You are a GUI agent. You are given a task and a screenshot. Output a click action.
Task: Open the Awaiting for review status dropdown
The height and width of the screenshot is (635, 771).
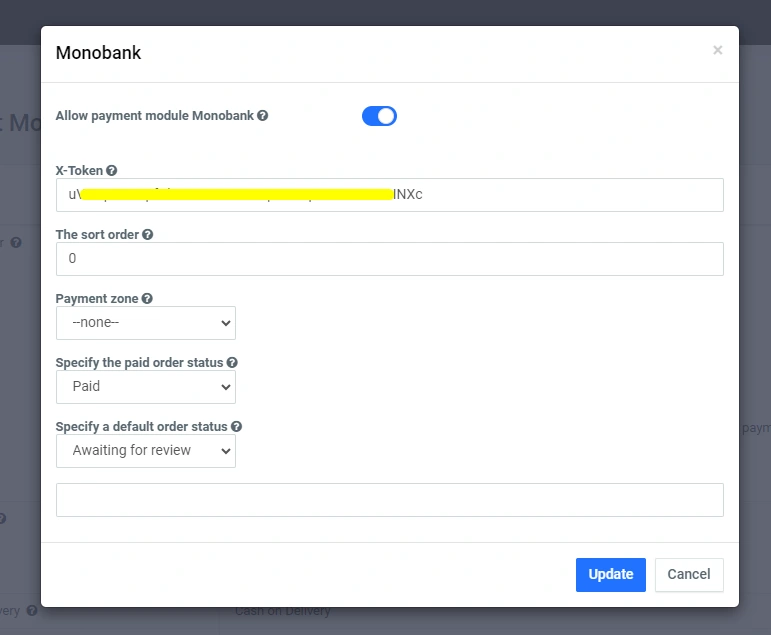[146, 451]
